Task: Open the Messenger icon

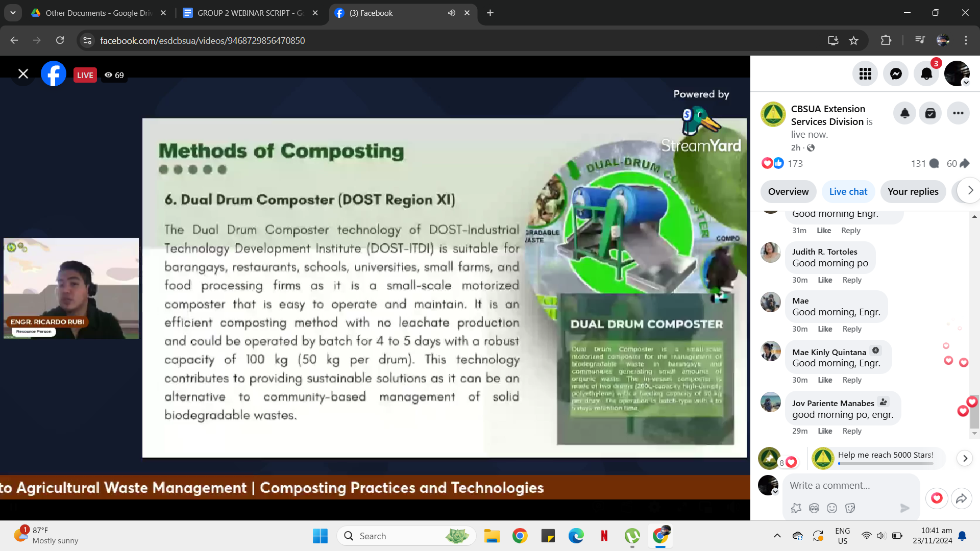Action: 896,74
